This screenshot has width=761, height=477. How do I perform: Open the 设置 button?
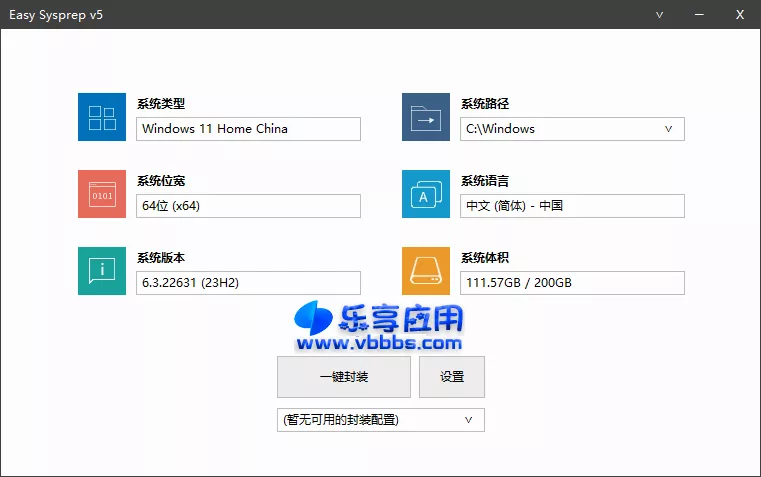coord(452,377)
